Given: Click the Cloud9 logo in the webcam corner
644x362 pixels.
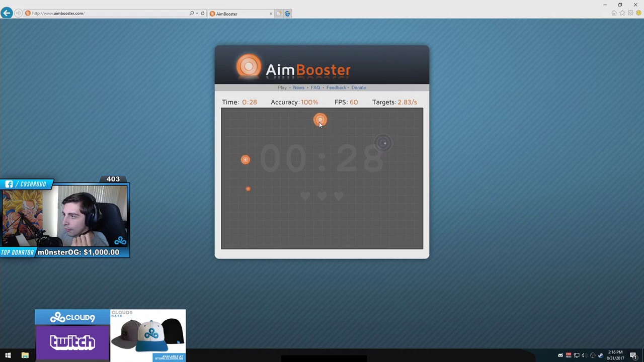Looking at the screenshot, I should pyautogui.click(x=120, y=241).
